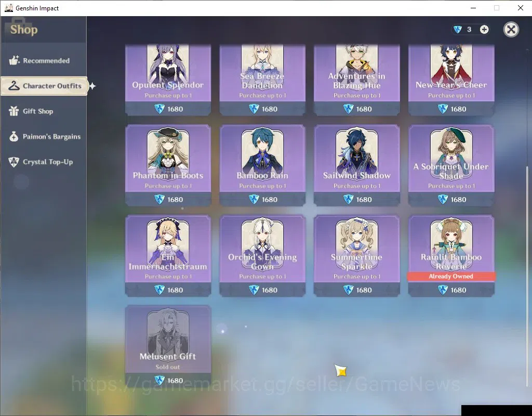The height and width of the screenshot is (416, 532).
Task: Click the Recommended thumbs-up icon
Action: pyautogui.click(x=14, y=60)
